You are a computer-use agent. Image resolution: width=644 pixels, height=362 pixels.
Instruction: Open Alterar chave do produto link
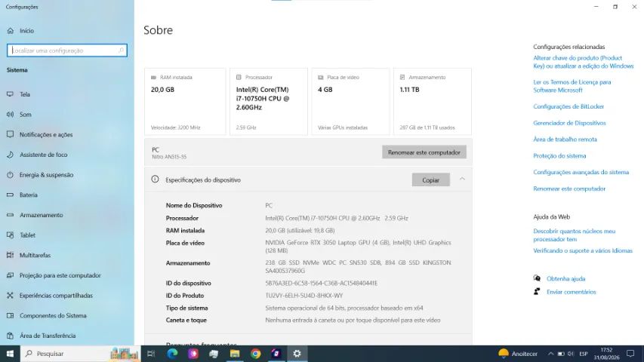(583, 62)
